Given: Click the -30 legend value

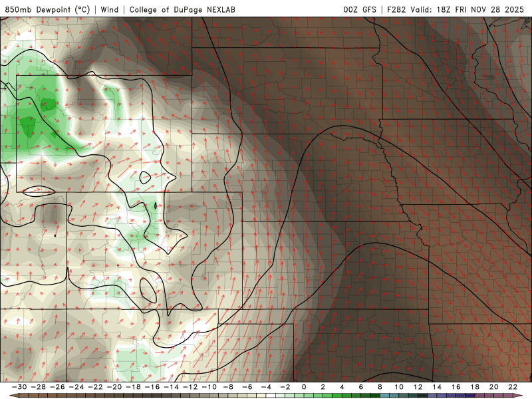Looking at the screenshot, I should [x=19, y=387].
